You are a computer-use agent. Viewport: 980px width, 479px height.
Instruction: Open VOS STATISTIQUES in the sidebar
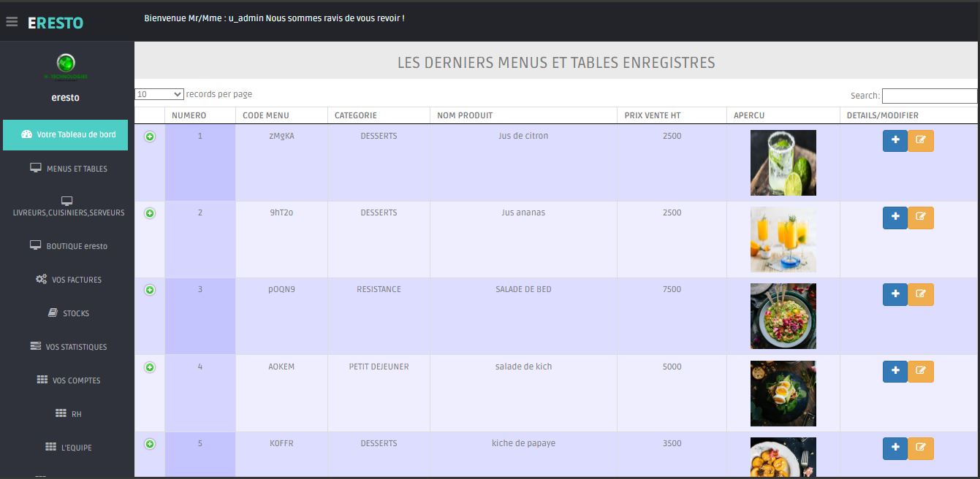click(69, 347)
